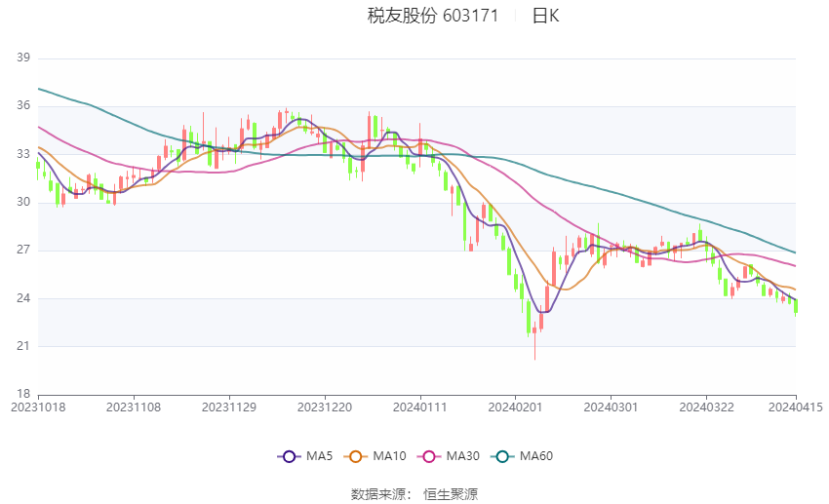The height and width of the screenshot is (504, 829).
Task: Select the 20231108 x-axis date label
Action: tap(134, 407)
